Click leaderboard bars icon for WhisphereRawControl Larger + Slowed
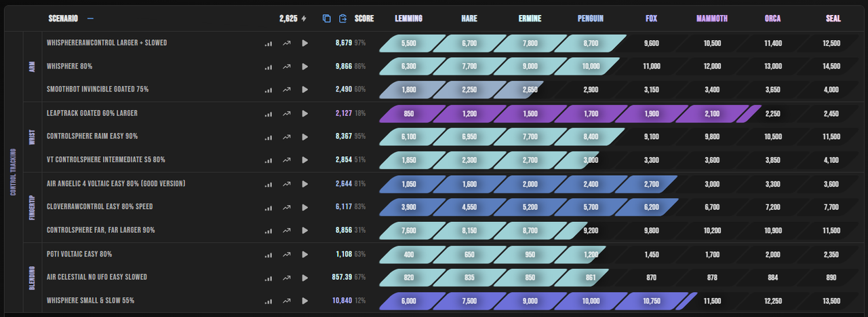The image size is (868, 317). pyautogui.click(x=269, y=43)
